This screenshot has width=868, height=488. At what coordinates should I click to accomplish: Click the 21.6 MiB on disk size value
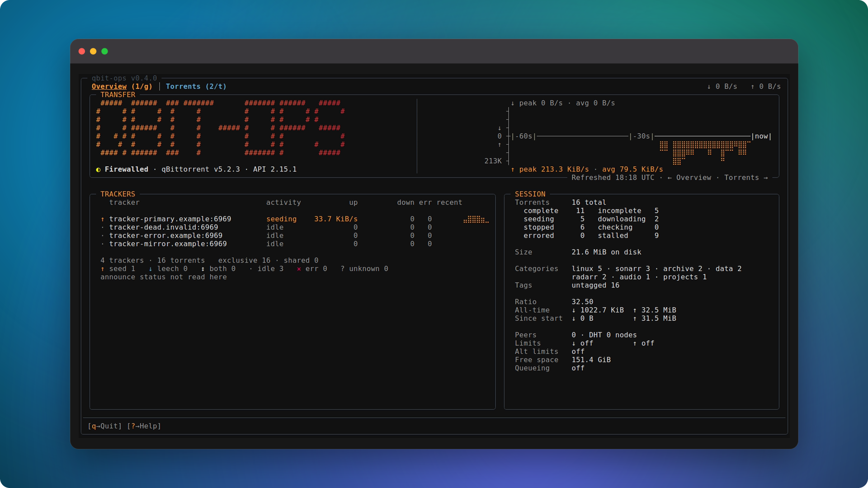click(606, 252)
